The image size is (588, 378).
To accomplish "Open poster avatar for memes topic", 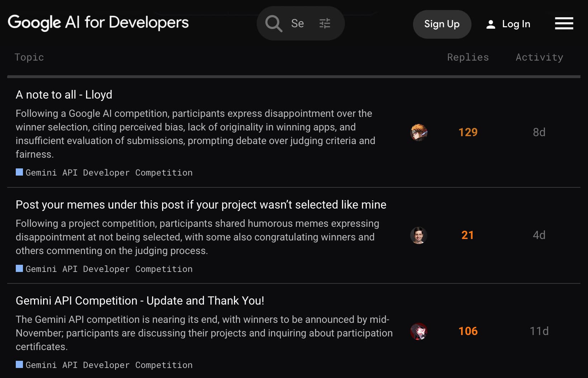I will click(419, 235).
